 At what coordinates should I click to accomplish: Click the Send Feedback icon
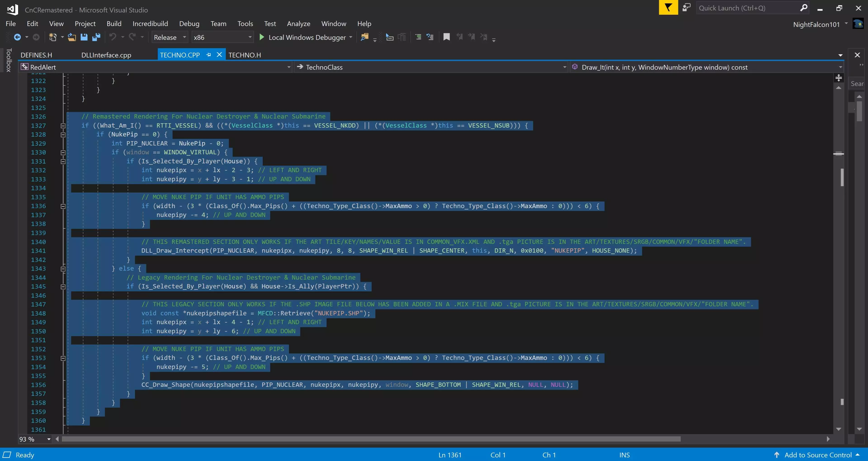686,8
